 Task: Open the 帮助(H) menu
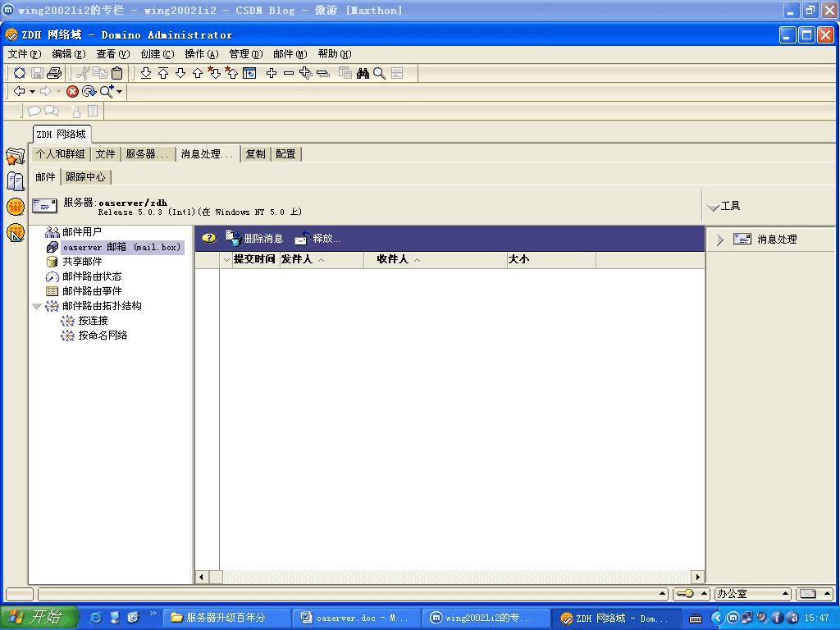pyautogui.click(x=335, y=54)
